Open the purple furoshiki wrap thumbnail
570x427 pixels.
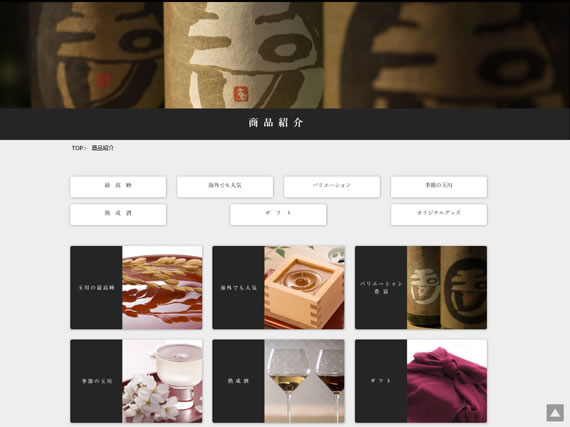click(447, 381)
